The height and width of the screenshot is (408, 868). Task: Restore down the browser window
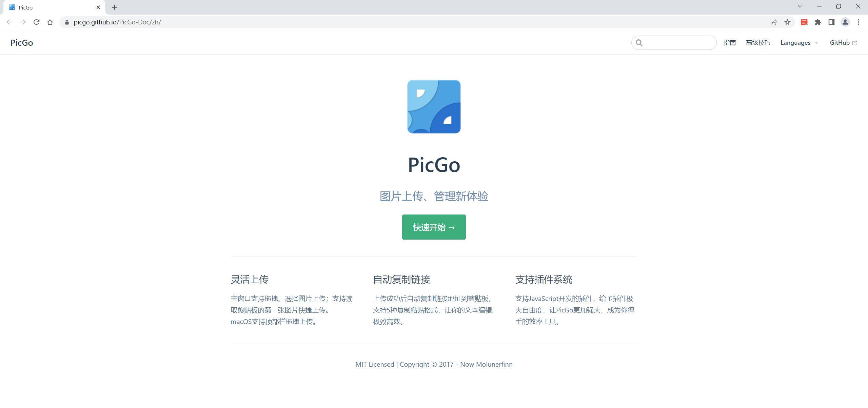point(839,6)
